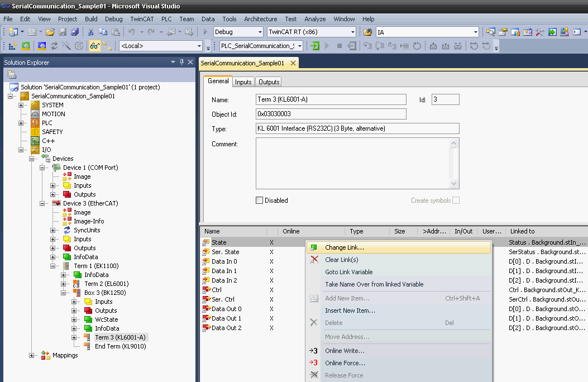This screenshot has height=382, width=588.
Task: Switch to the Outputs tab
Action: pos(269,82)
